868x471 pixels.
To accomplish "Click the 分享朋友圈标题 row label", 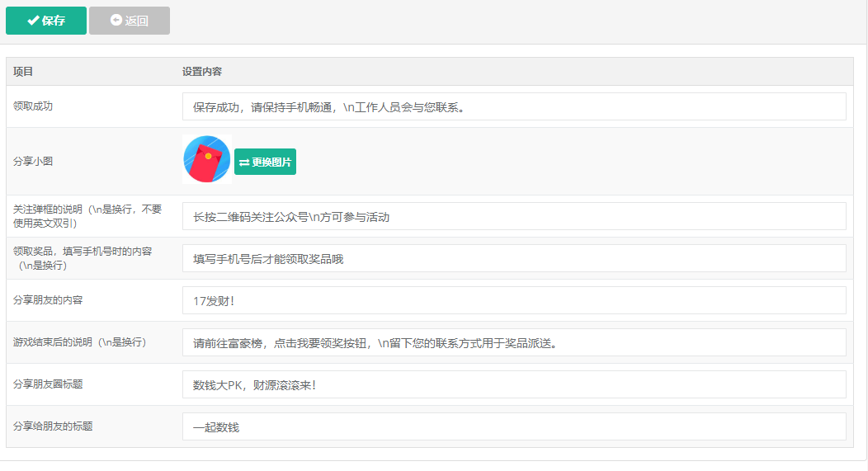I will click(x=48, y=384).
